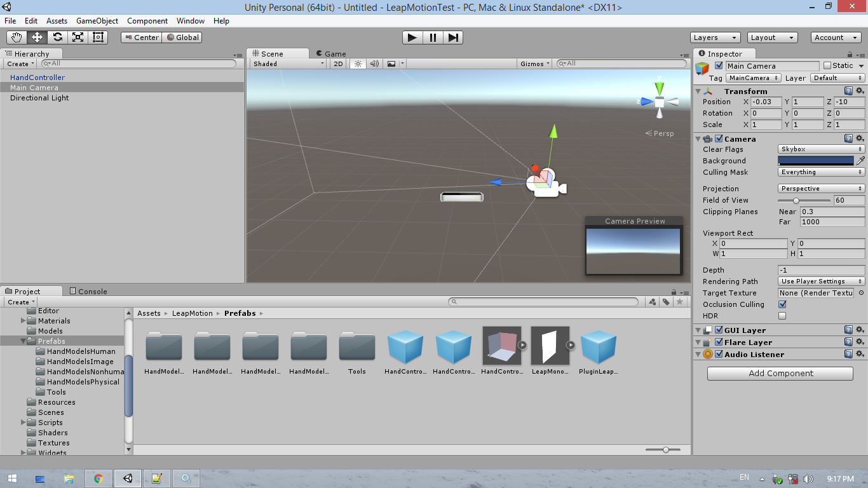Click the Project Create button
The height and width of the screenshot is (488, 868).
20,302
